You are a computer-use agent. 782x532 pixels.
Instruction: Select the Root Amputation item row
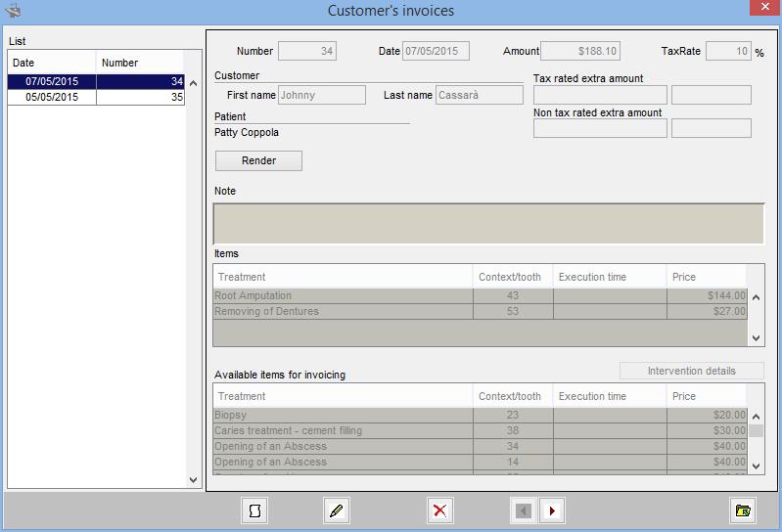coord(343,295)
